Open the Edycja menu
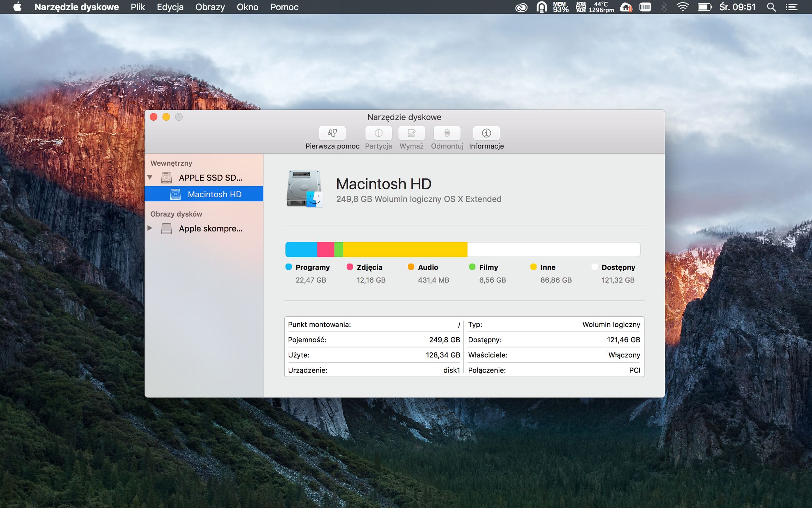Viewport: 812px width, 508px height. click(170, 7)
